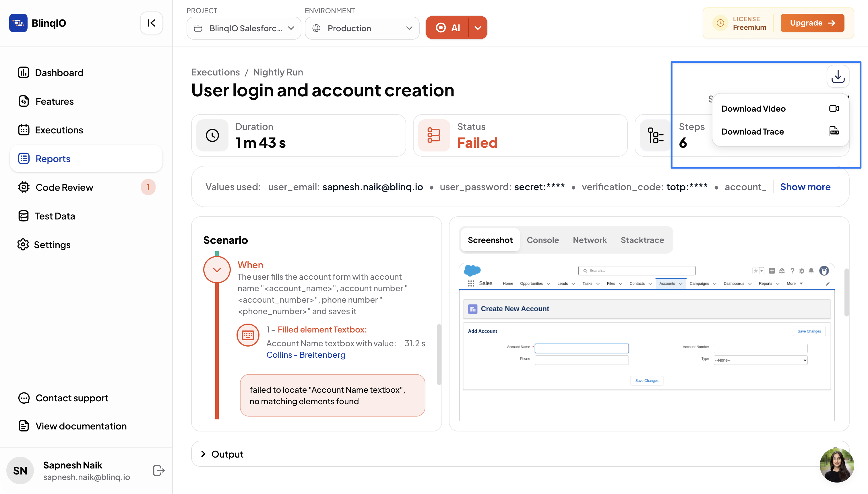This screenshot has height=494, width=868.
Task: Collapse the sidebar with arrow icon
Action: coord(151,23)
